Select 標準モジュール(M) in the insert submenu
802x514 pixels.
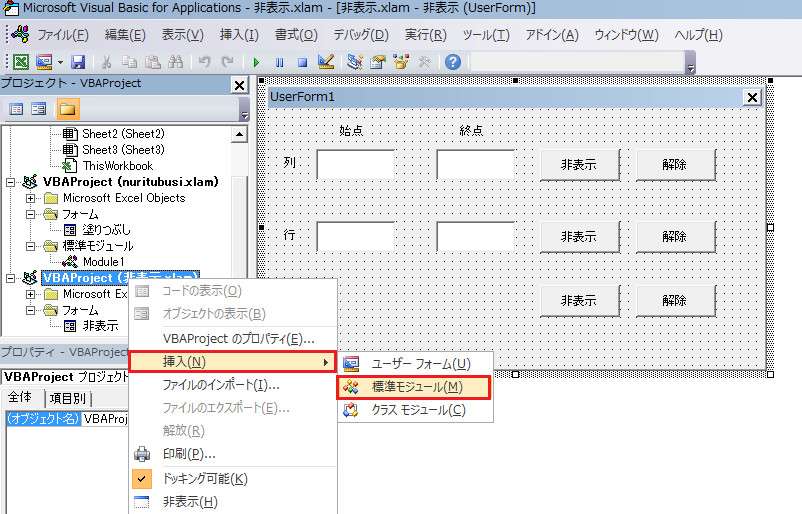tap(416, 386)
